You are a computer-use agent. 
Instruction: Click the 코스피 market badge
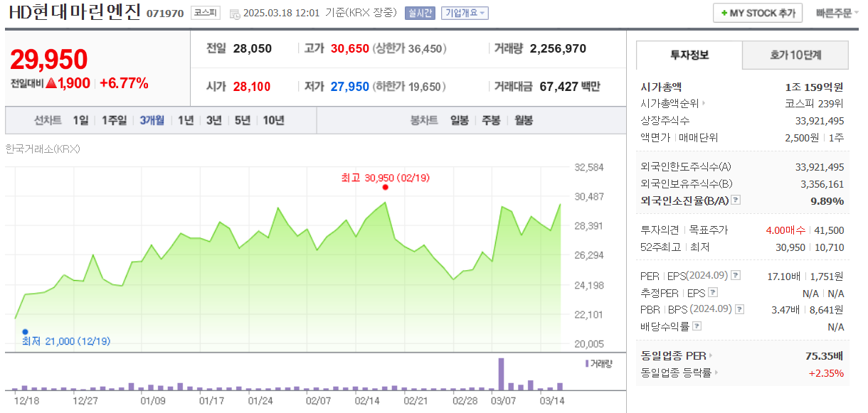(206, 13)
